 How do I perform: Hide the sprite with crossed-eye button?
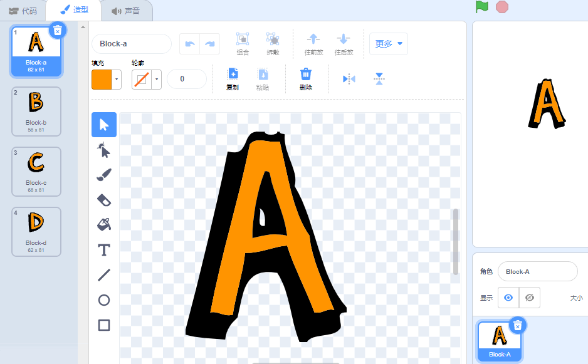coord(530,298)
